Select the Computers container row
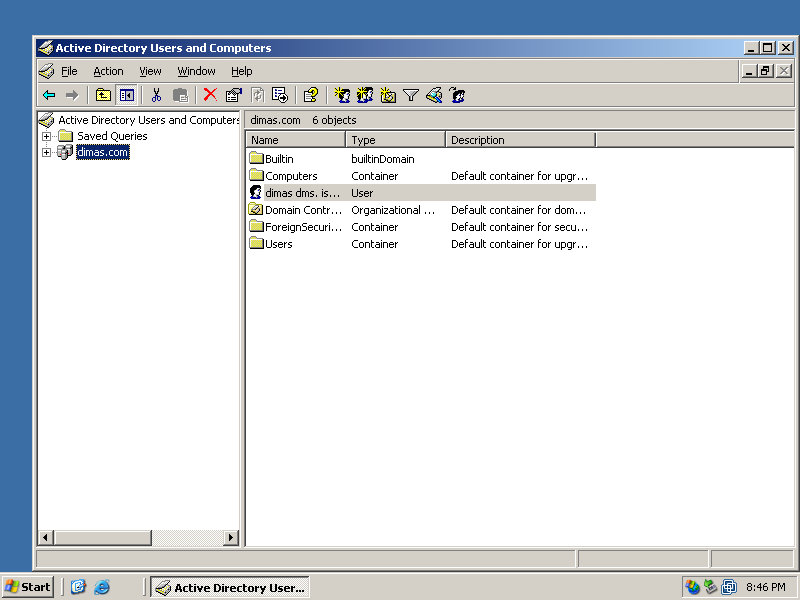The width and height of the screenshot is (800, 600). pos(421,176)
